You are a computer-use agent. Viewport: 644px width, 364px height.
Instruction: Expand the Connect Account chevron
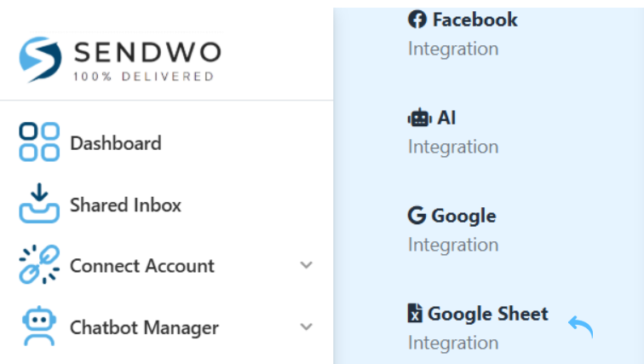tap(307, 265)
